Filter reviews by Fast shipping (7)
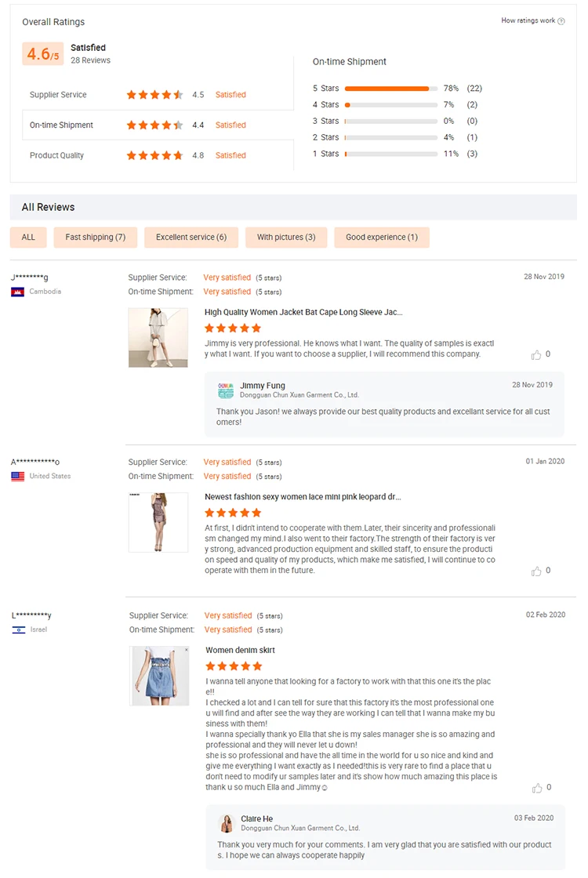 95,238
